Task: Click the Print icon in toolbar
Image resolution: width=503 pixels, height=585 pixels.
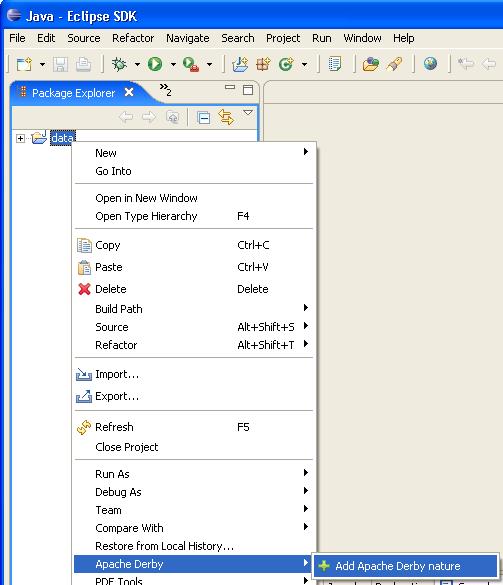Action: click(x=84, y=65)
